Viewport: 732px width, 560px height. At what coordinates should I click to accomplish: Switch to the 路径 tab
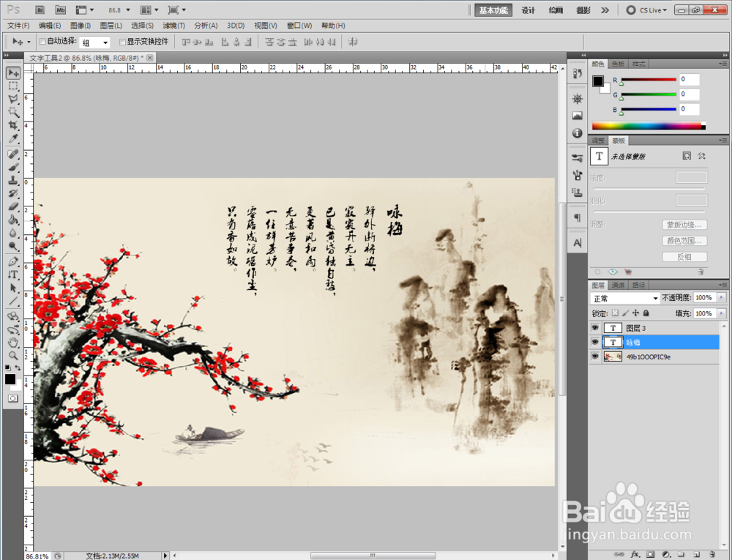click(638, 285)
